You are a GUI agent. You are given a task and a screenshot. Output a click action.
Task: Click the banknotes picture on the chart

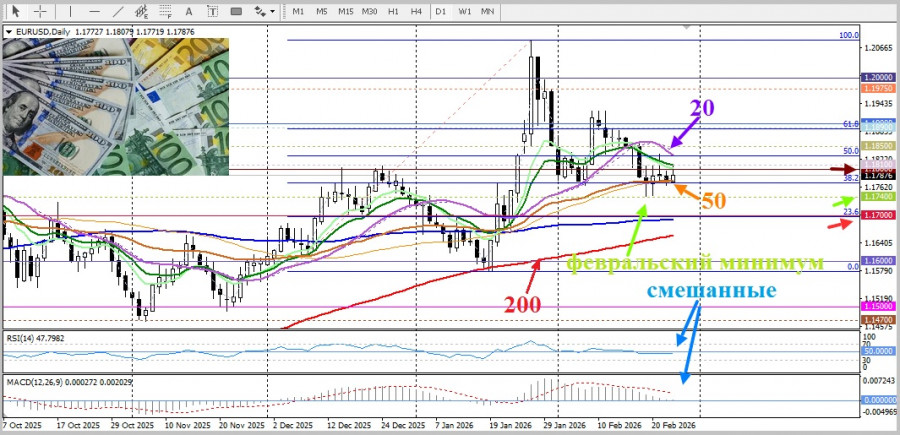pyautogui.click(x=116, y=107)
